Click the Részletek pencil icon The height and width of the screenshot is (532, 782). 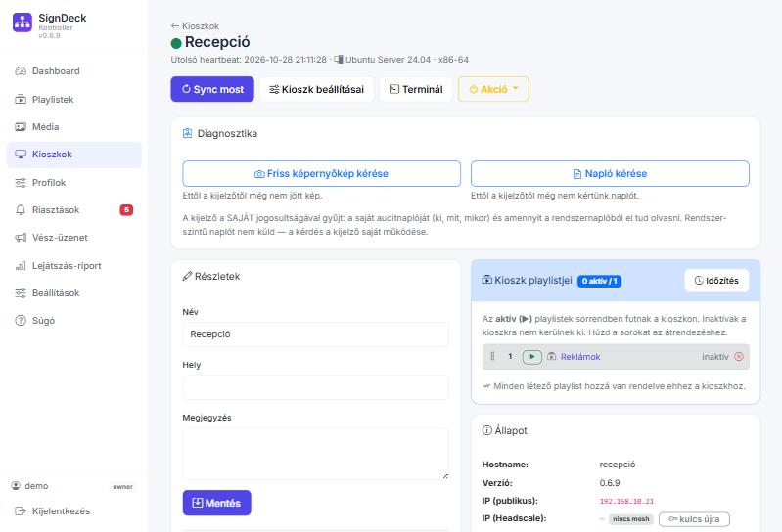point(188,276)
